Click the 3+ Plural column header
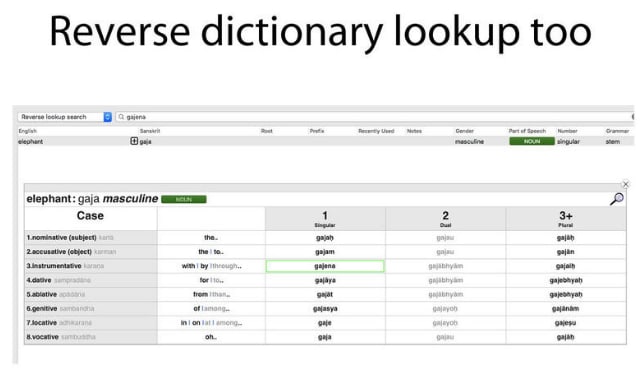 [x=565, y=219]
